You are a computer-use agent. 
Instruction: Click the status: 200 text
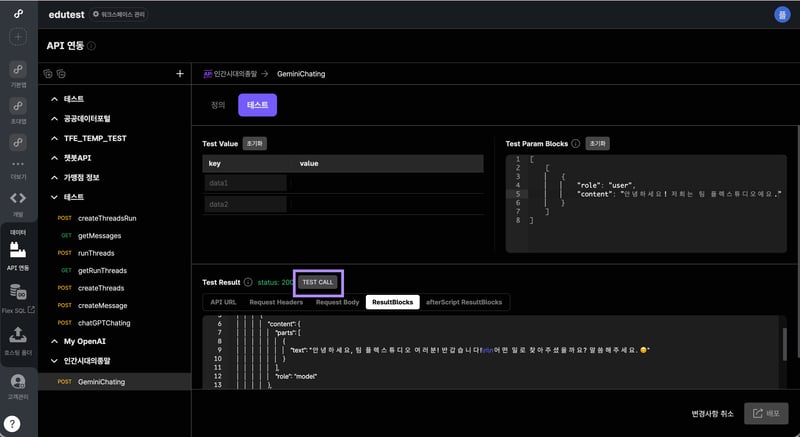(x=276, y=282)
